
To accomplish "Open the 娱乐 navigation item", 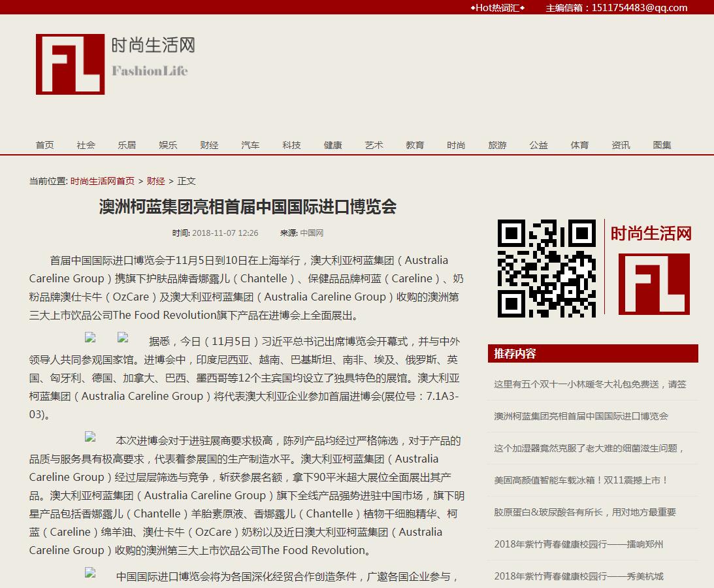I will (x=168, y=145).
